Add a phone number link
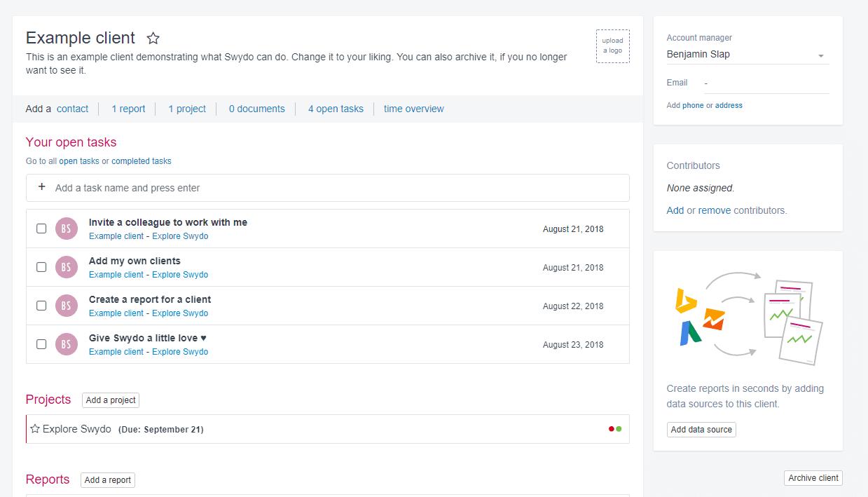This screenshot has height=497, width=868. coord(693,105)
